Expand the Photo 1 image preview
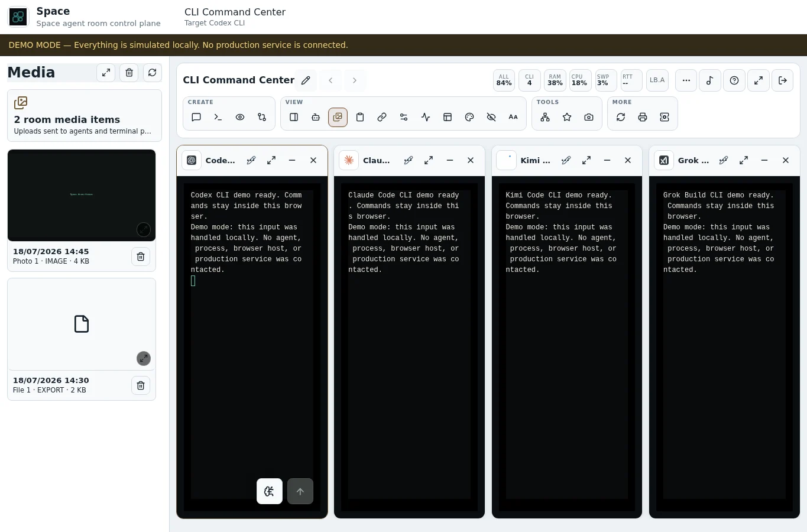The image size is (807, 532). pyautogui.click(x=144, y=229)
